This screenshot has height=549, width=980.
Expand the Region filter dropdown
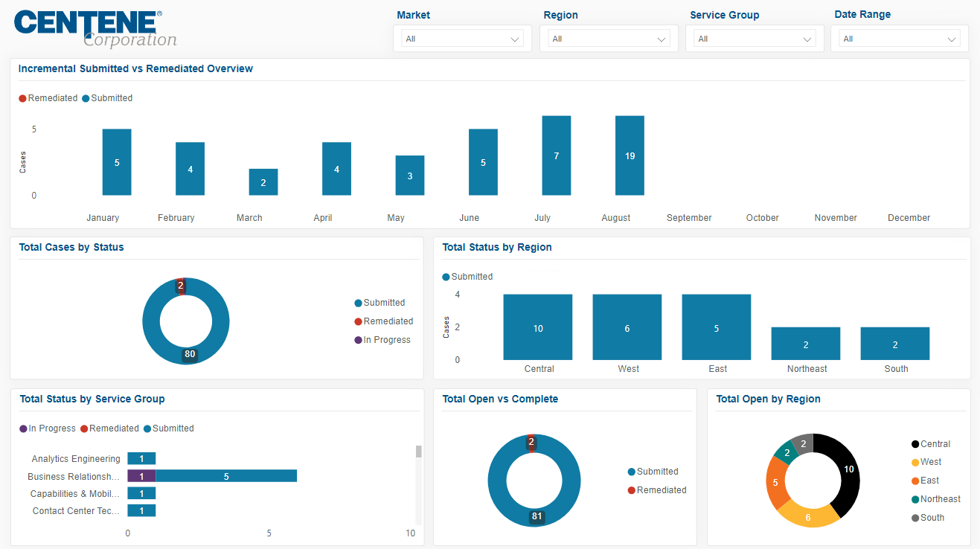[609, 39]
